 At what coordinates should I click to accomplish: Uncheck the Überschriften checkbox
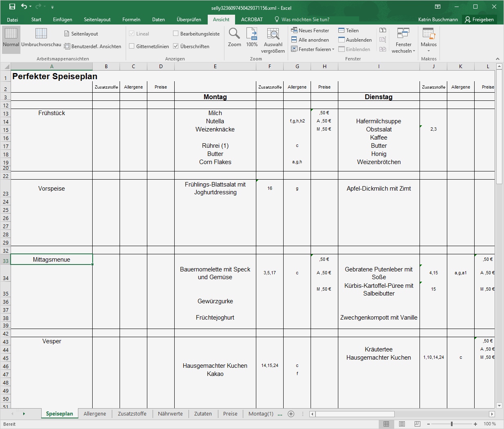point(176,47)
